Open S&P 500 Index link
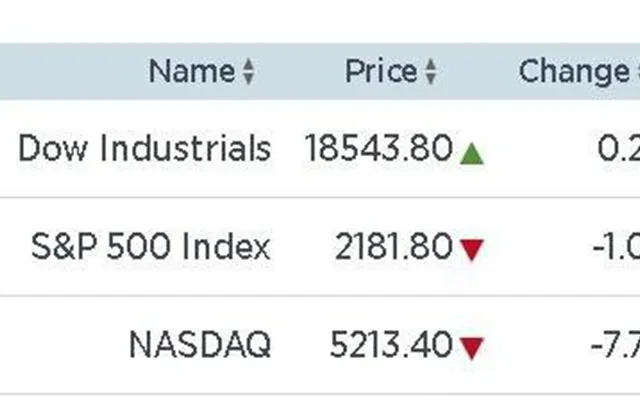640x420 pixels. [x=151, y=246]
